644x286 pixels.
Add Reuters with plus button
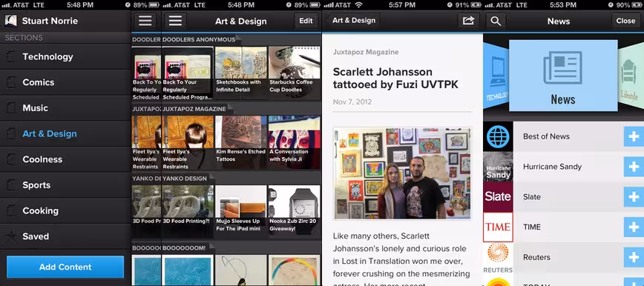click(x=634, y=257)
